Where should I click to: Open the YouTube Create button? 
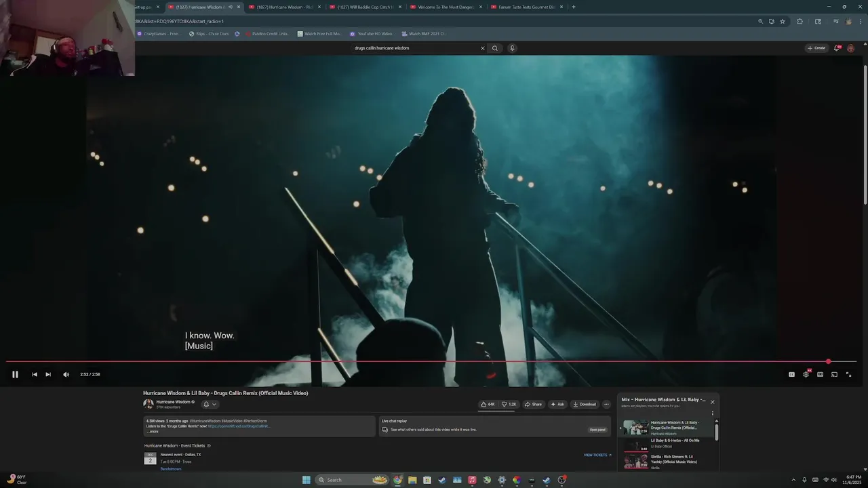point(816,48)
